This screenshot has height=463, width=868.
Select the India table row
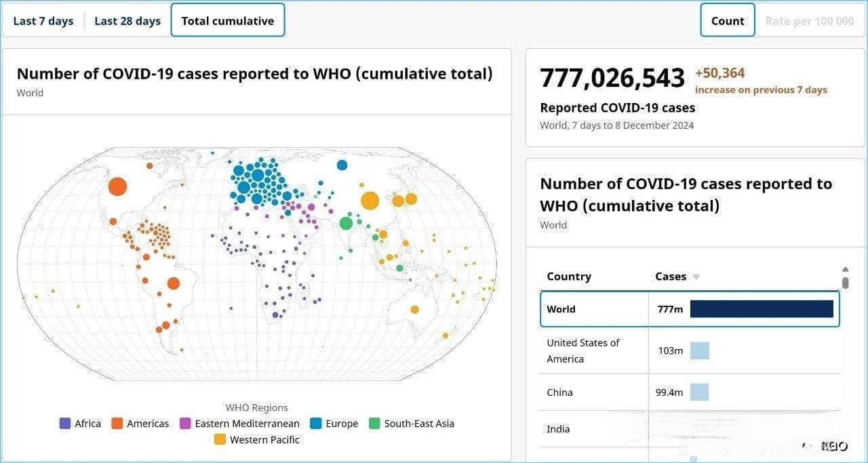690,428
